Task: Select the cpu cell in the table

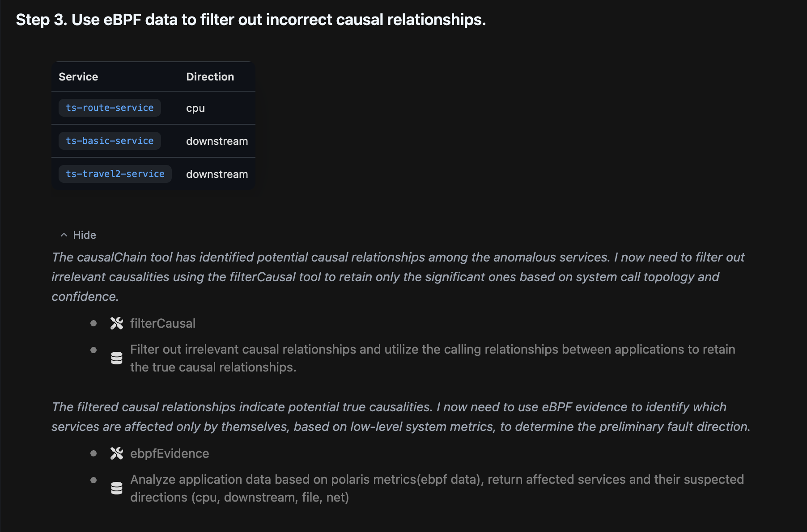Action: pos(195,107)
